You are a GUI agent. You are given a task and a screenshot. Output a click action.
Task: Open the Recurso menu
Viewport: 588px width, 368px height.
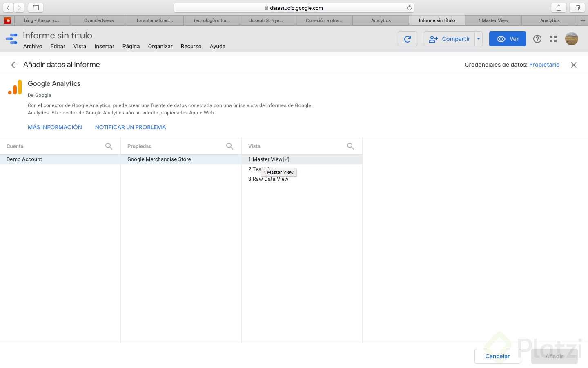pyautogui.click(x=191, y=47)
